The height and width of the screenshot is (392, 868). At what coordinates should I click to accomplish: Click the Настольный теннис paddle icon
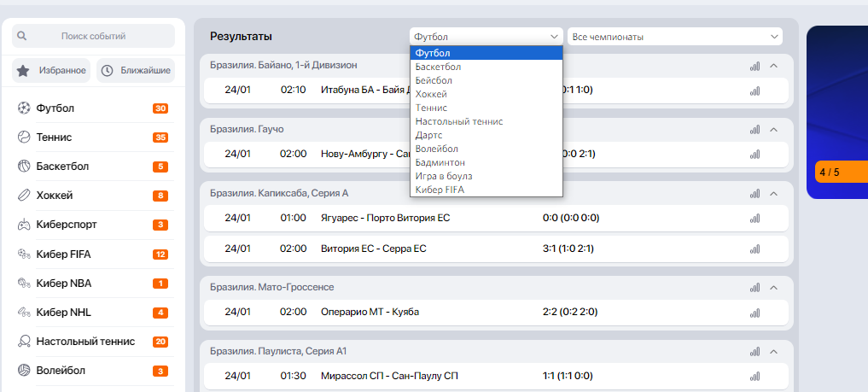pyautogui.click(x=23, y=342)
